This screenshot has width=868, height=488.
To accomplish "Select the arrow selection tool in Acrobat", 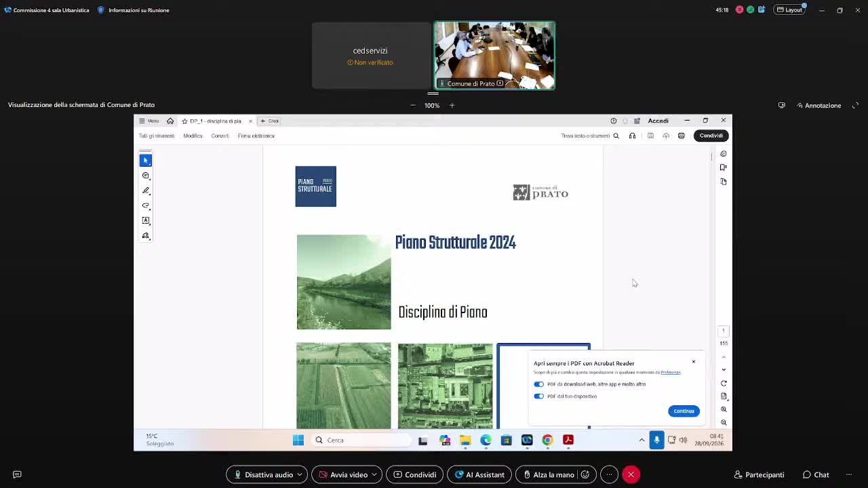I will coord(145,160).
